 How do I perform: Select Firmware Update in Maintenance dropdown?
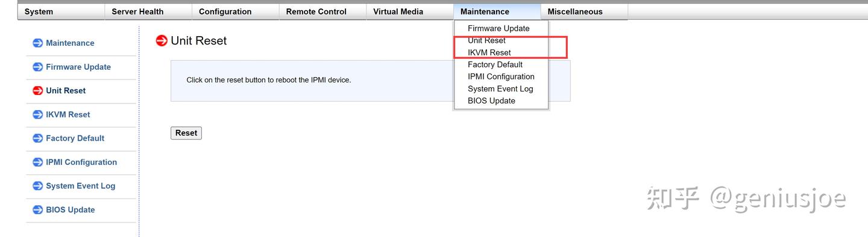coord(498,28)
